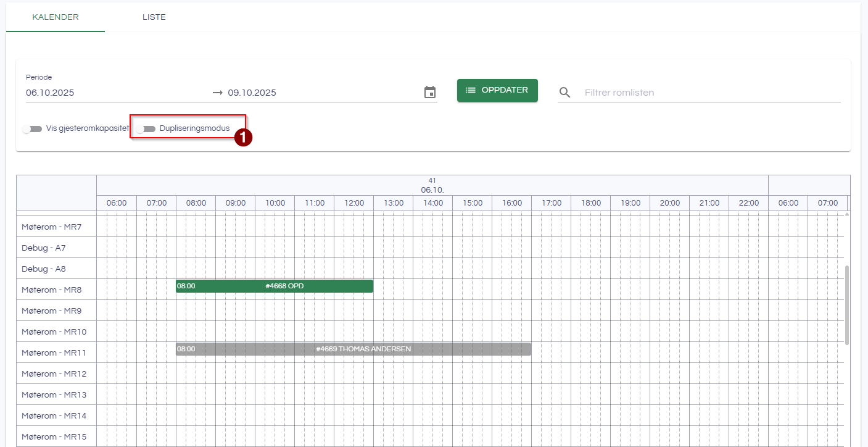The height and width of the screenshot is (447, 868).
Task: Click the 09:00 time column header
Action: click(236, 203)
